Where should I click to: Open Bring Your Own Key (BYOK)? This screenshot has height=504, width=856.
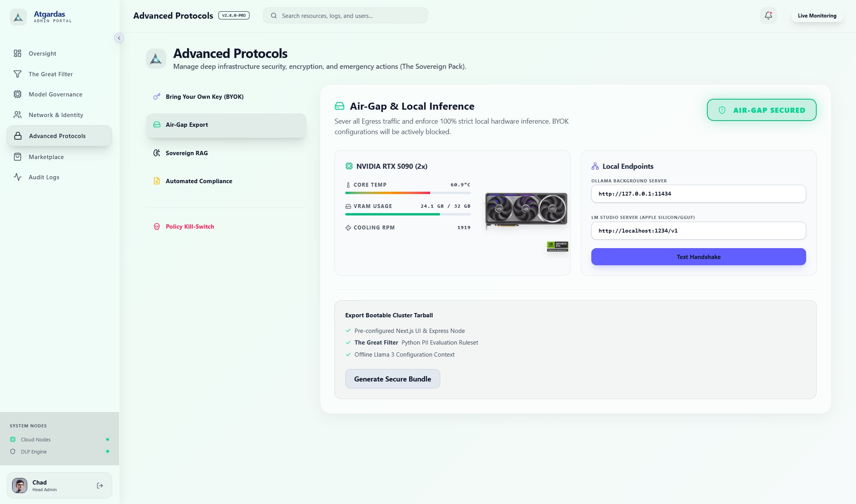(204, 96)
